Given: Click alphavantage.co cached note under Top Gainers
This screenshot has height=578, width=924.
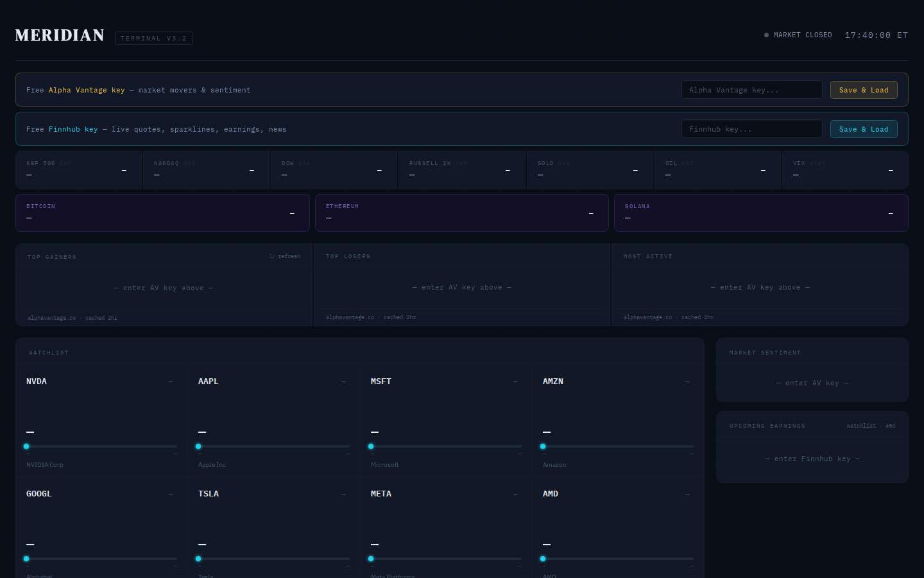Looking at the screenshot, I should pyautogui.click(x=73, y=318).
